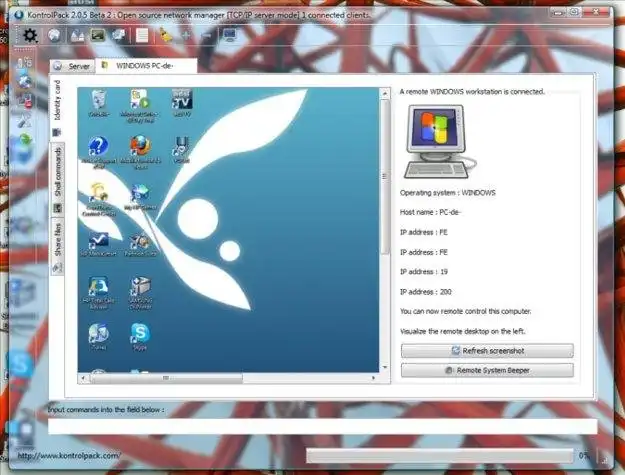Click the vertical scrollbar thumb of screenshot view

click(385, 177)
